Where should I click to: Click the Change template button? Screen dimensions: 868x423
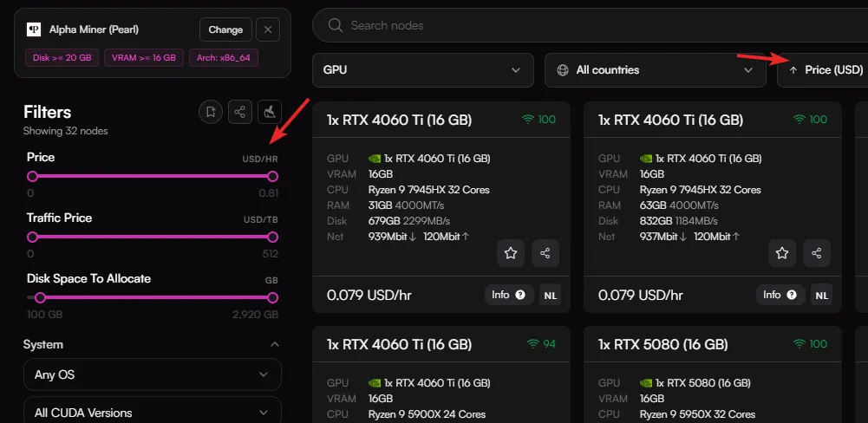click(x=225, y=29)
